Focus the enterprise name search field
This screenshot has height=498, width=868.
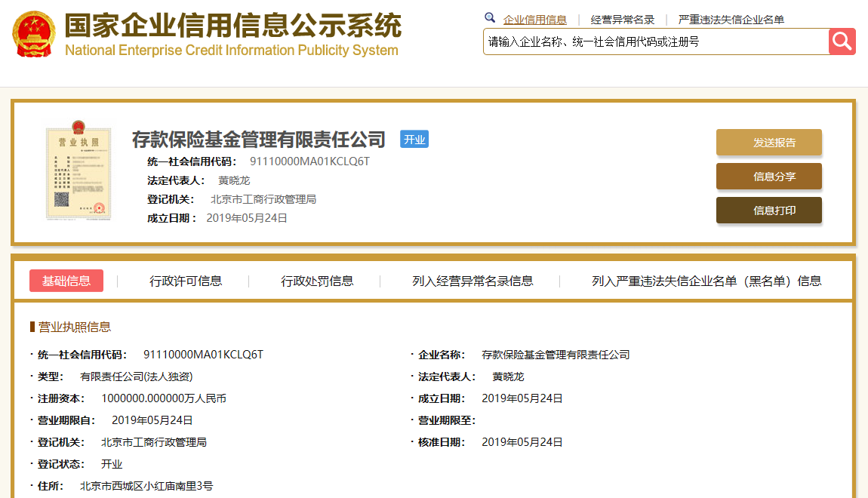655,41
